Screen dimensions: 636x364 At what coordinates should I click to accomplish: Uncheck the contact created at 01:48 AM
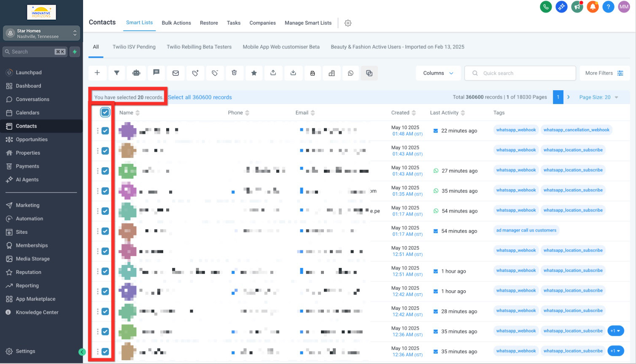105,131
